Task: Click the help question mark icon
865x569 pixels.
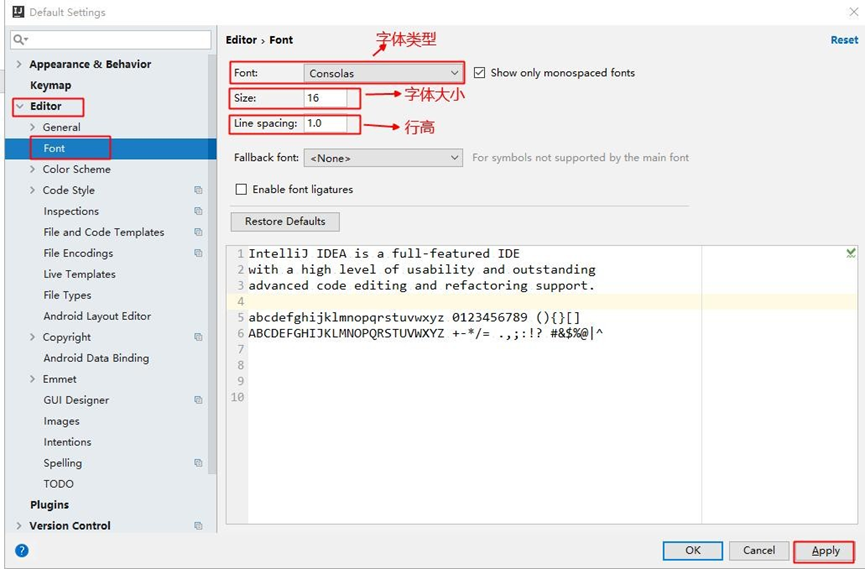Action: point(22,550)
